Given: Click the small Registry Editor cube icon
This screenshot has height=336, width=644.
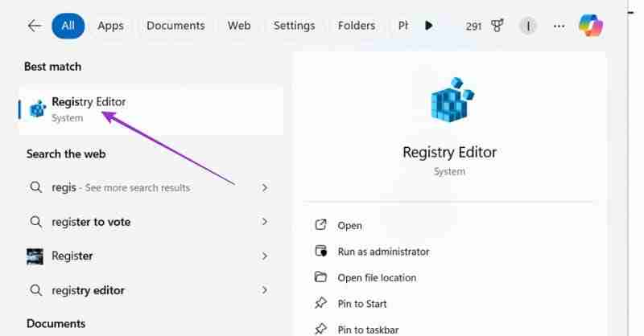Looking at the screenshot, I should point(37,109).
